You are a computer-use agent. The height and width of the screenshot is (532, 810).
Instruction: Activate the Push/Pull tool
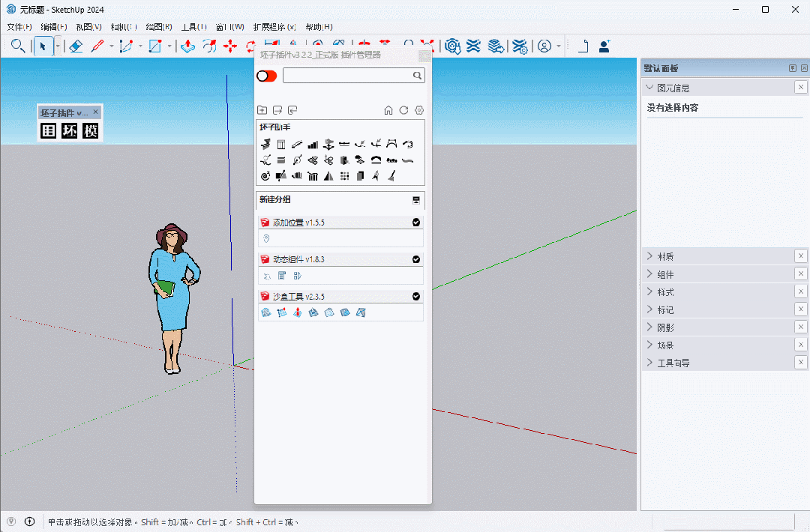click(187, 46)
